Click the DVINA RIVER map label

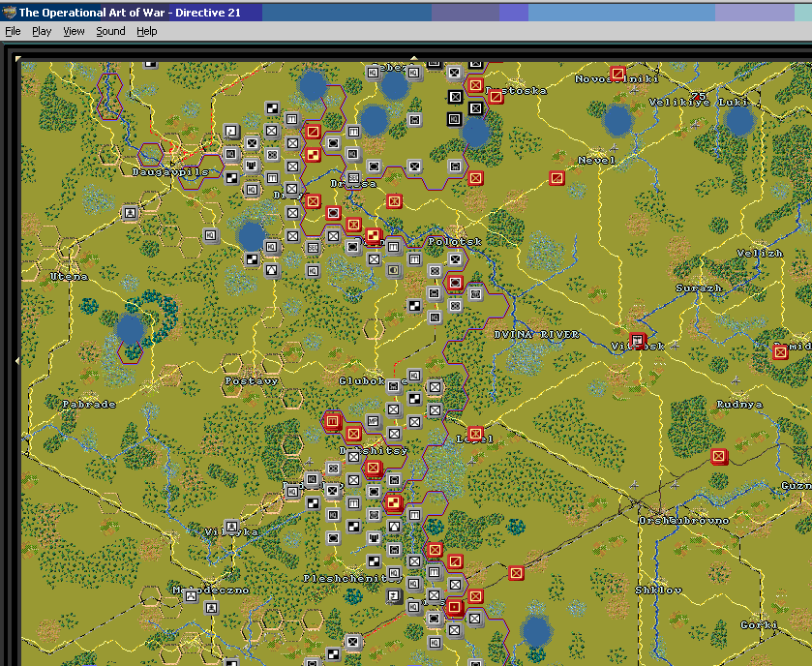[x=536, y=335]
